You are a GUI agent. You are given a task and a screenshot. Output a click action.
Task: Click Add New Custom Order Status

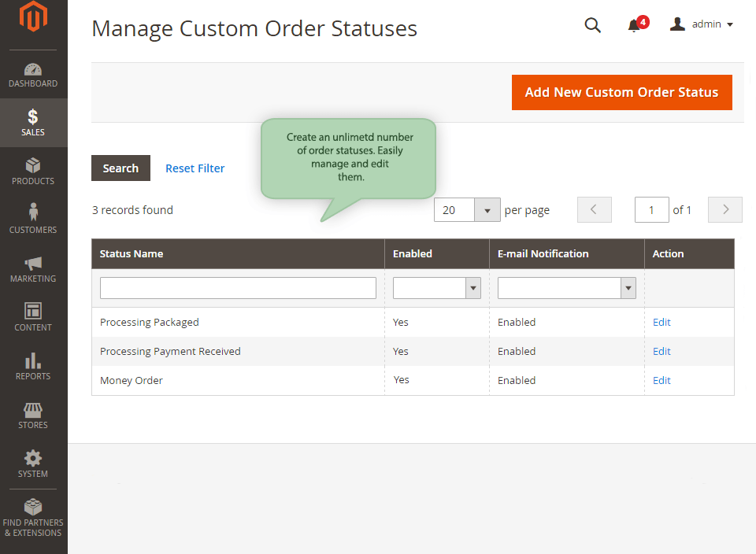tap(621, 92)
